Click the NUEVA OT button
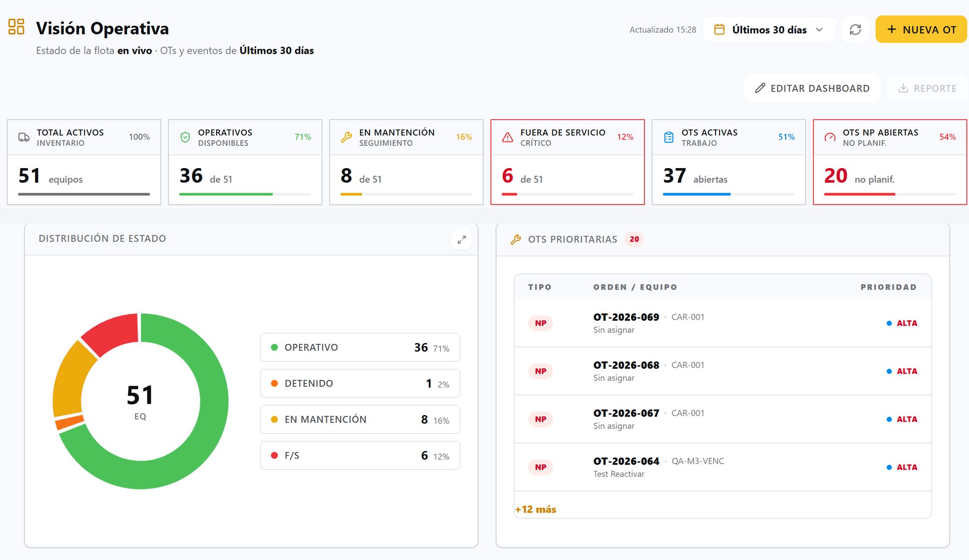This screenshot has height=560, width=969. (x=921, y=30)
